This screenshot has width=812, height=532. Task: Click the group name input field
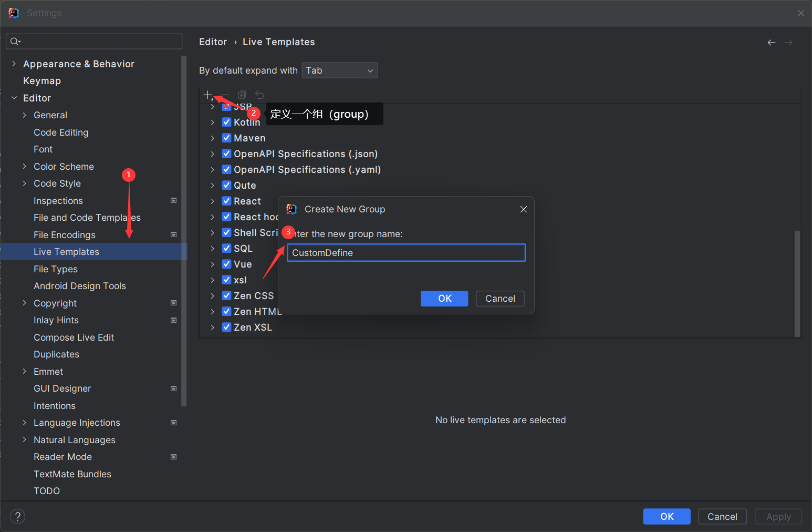tap(406, 253)
